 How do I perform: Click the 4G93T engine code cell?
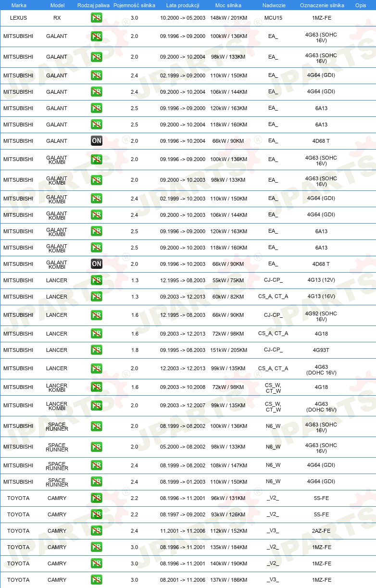pyautogui.click(x=321, y=350)
